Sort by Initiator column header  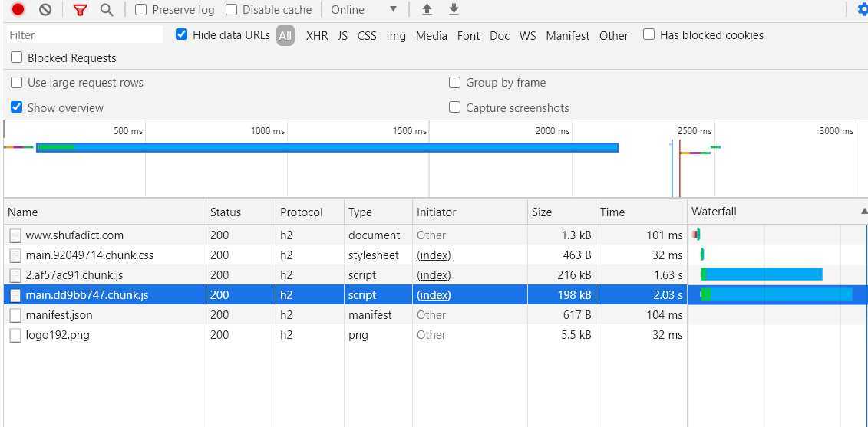(470, 212)
